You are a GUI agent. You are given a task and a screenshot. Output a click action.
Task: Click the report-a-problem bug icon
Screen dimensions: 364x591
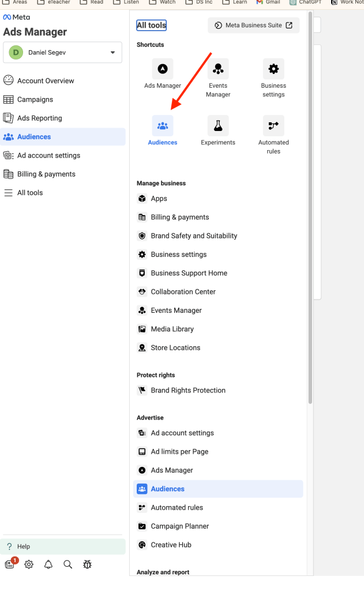87,564
